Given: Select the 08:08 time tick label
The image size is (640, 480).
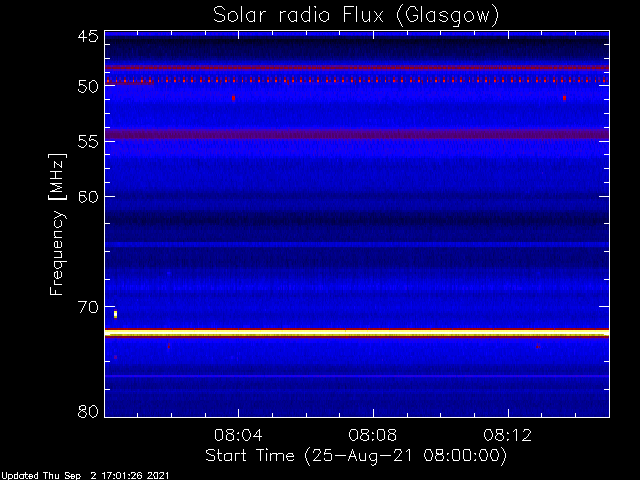Looking at the screenshot, I should 373,435.
